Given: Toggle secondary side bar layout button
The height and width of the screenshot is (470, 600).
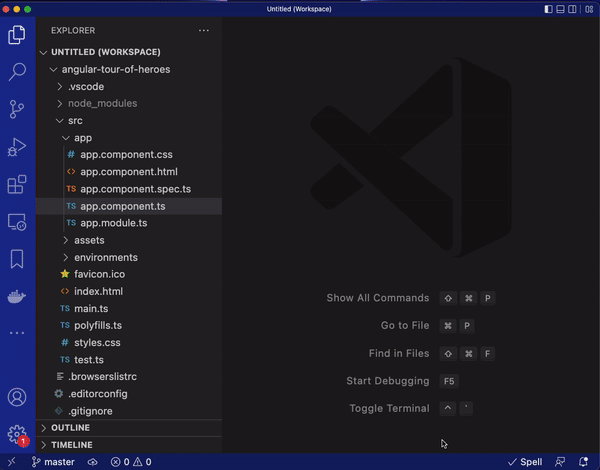Looking at the screenshot, I should coord(572,9).
